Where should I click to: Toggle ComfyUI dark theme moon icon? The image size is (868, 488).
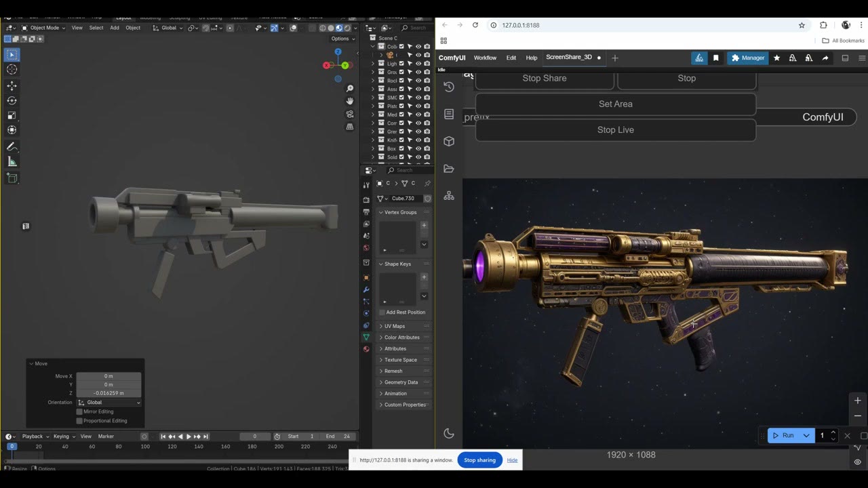(448, 434)
